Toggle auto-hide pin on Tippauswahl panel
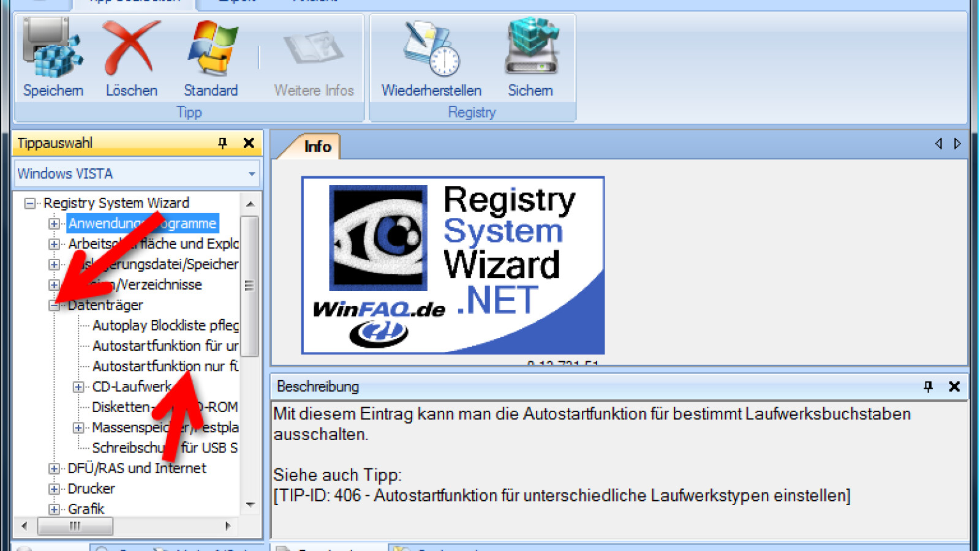 (x=223, y=143)
